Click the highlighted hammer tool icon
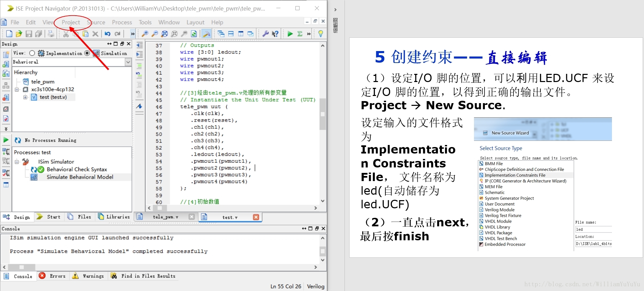This screenshot has height=291, width=644. click(x=206, y=34)
